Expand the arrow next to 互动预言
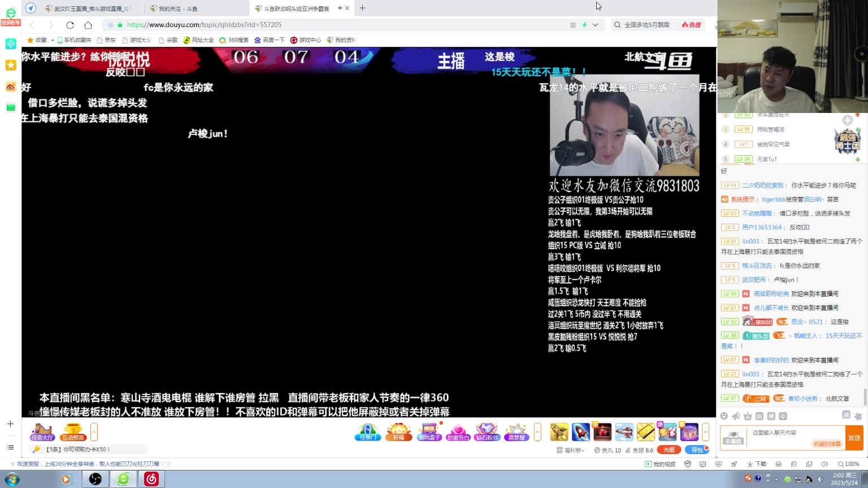The height and width of the screenshot is (488, 868). coord(94,432)
